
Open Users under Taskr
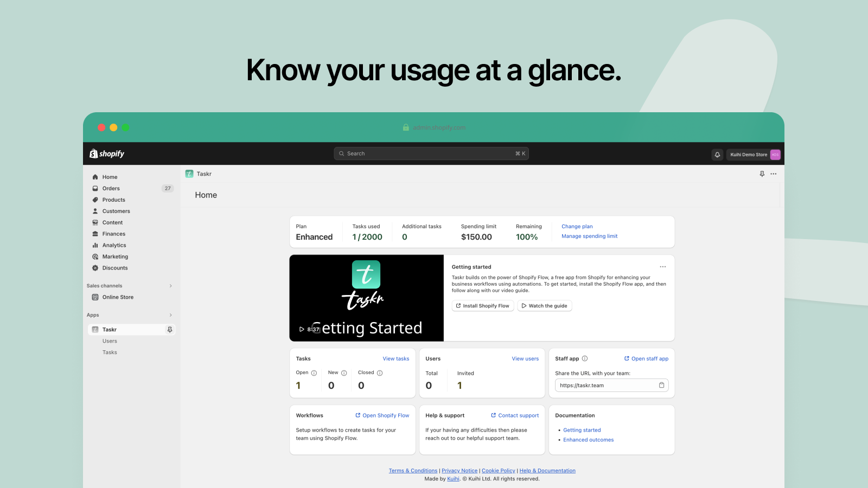pos(110,341)
